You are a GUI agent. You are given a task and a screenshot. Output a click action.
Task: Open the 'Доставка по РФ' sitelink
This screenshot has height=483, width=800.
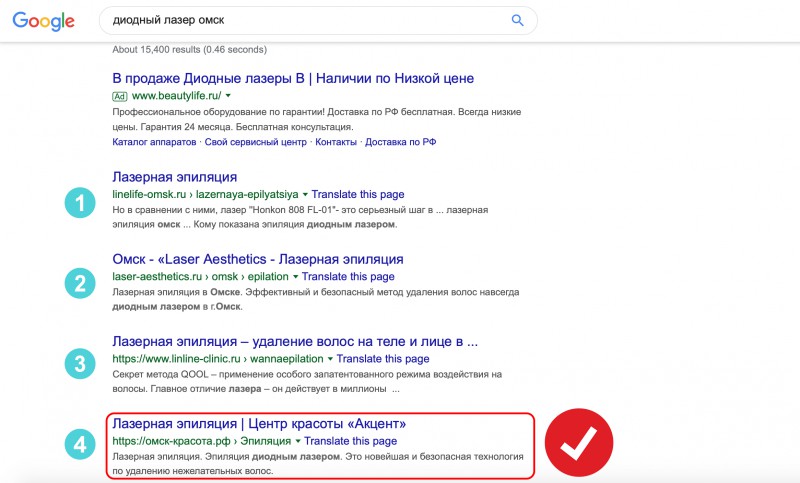pos(401,142)
